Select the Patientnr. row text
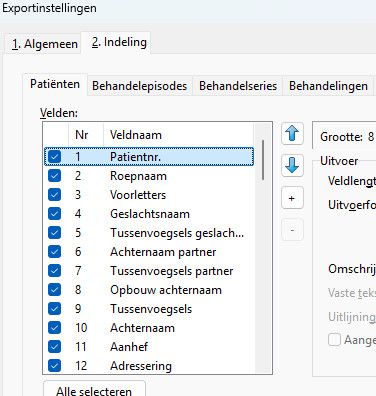Viewport: 376px width, 396px height. 135,157
